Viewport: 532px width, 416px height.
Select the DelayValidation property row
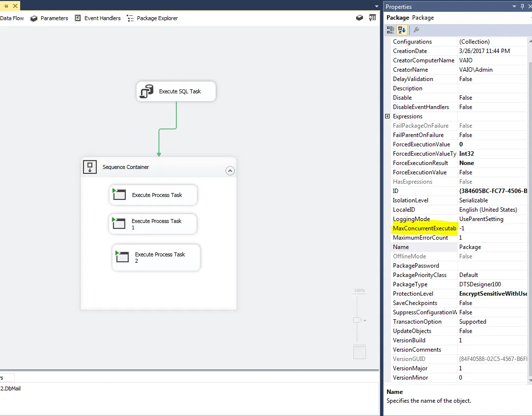point(459,79)
